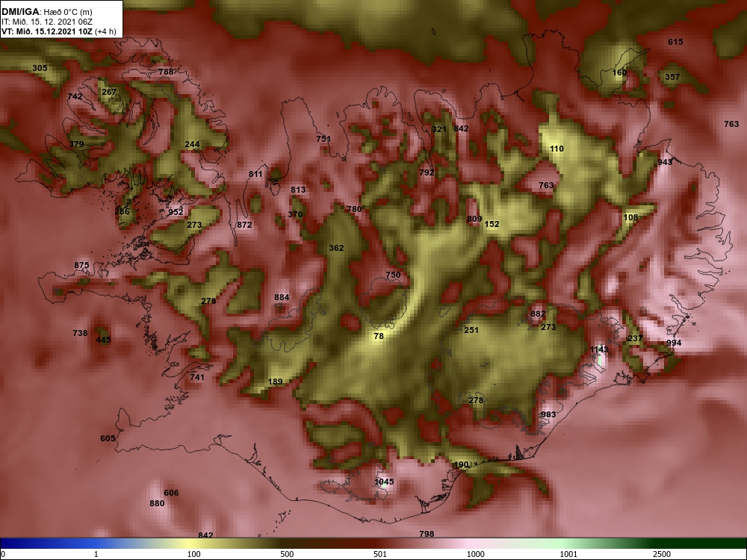Click the 811 height value
Viewport: 747px width, 560px height.
(255, 174)
